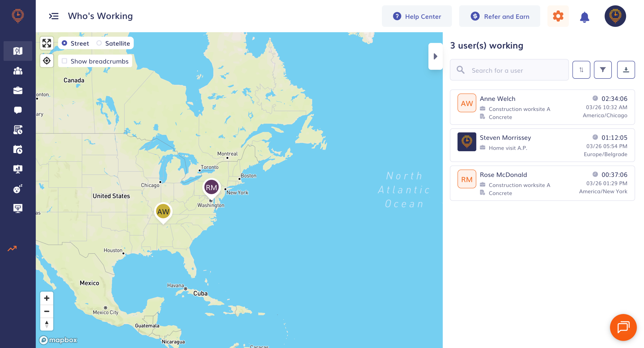Enable Show breadcrumbs checkbox

pyautogui.click(x=65, y=61)
